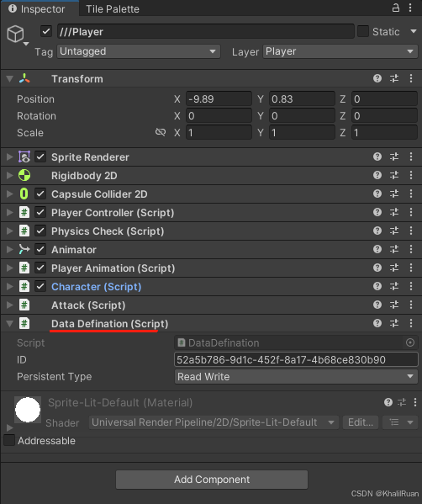This screenshot has height=504, width=422.
Task: Disable the Sprite Renderer component checkbox
Action: pyautogui.click(x=40, y=157)
